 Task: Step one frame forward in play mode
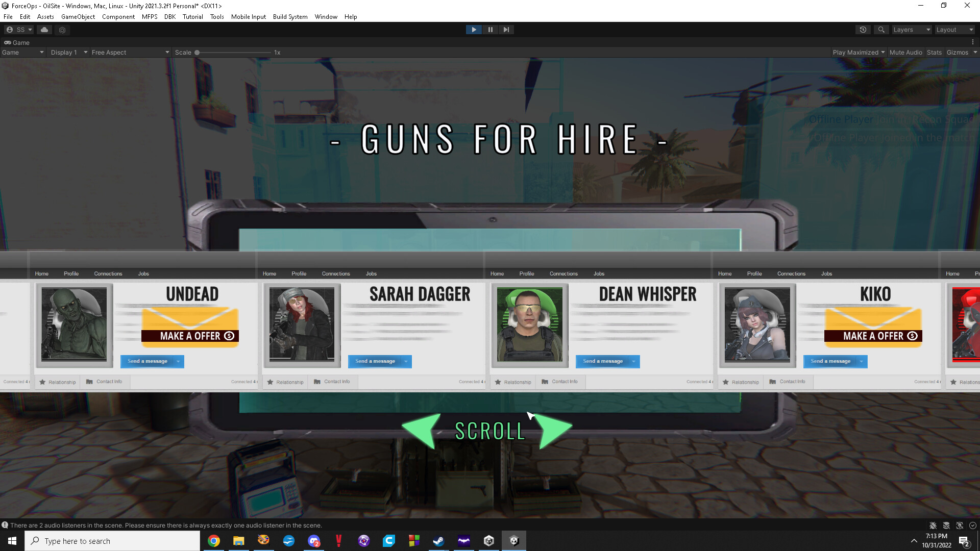coord(506,30)
